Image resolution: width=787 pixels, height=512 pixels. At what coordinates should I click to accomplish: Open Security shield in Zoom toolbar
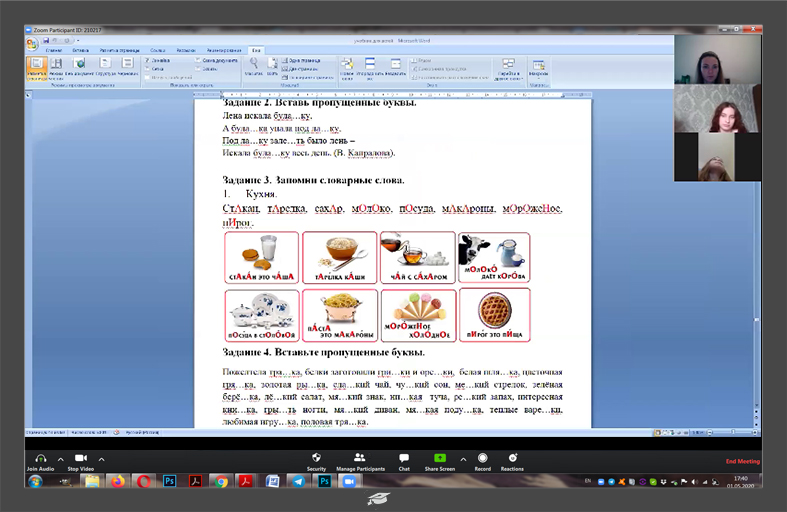tap(316, 461)
